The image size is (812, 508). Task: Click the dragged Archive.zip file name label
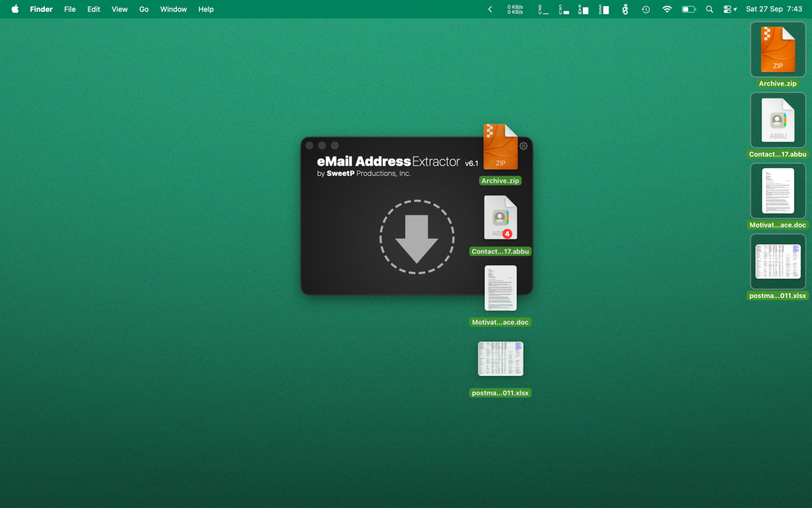(x=500, y=181)
